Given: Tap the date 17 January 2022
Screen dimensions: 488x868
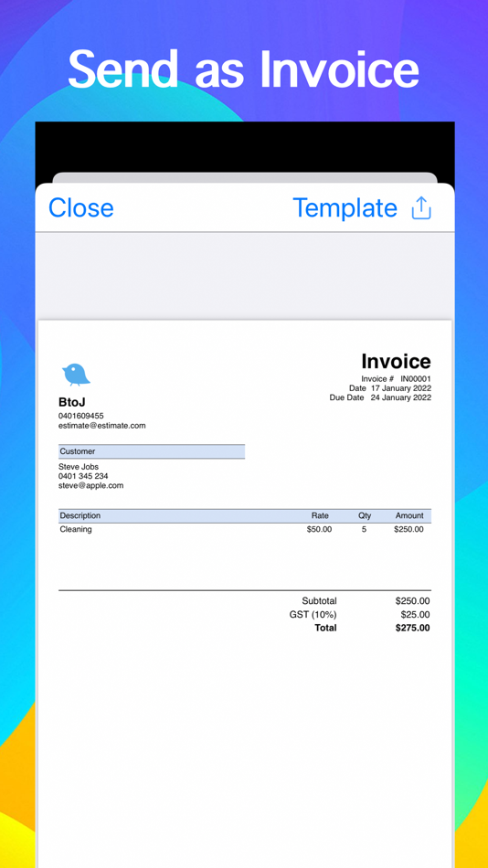Looking at the screenshot, I should [401, 388].
